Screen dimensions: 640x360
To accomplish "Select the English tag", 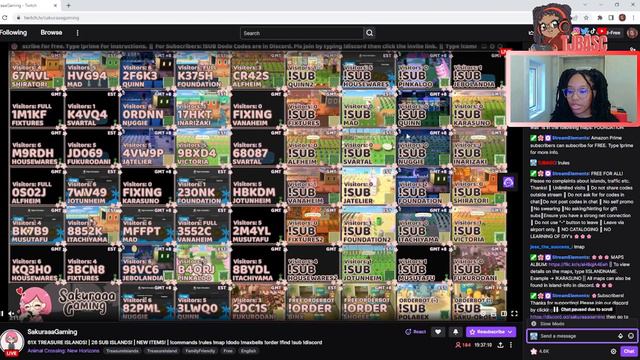I will 248,351.
